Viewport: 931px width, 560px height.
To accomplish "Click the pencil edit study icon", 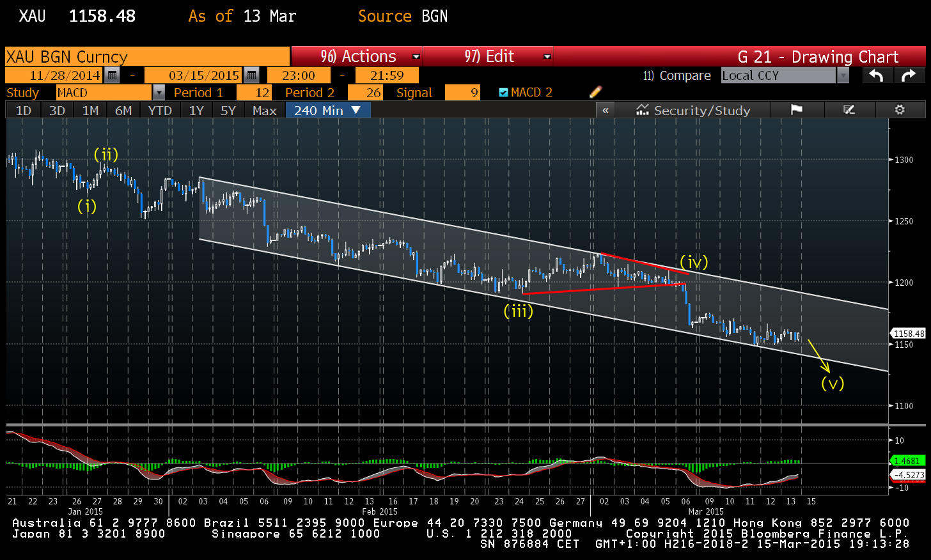I will coord(595,92).
